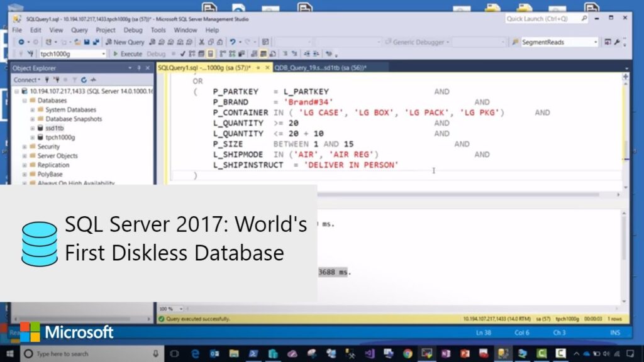This screenshot has width=644, height=362.
Task: Click the wrench properties icon at top right
Action: pyautogui.click(x=618, y=42)
